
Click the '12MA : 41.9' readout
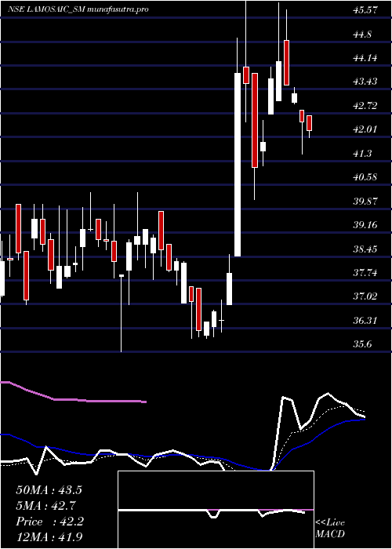pos(49,537)
